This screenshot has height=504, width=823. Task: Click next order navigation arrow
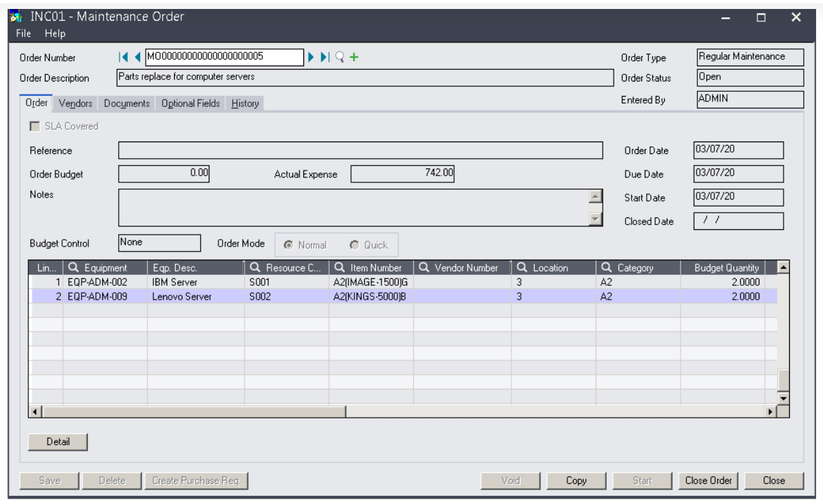(312, 57)
